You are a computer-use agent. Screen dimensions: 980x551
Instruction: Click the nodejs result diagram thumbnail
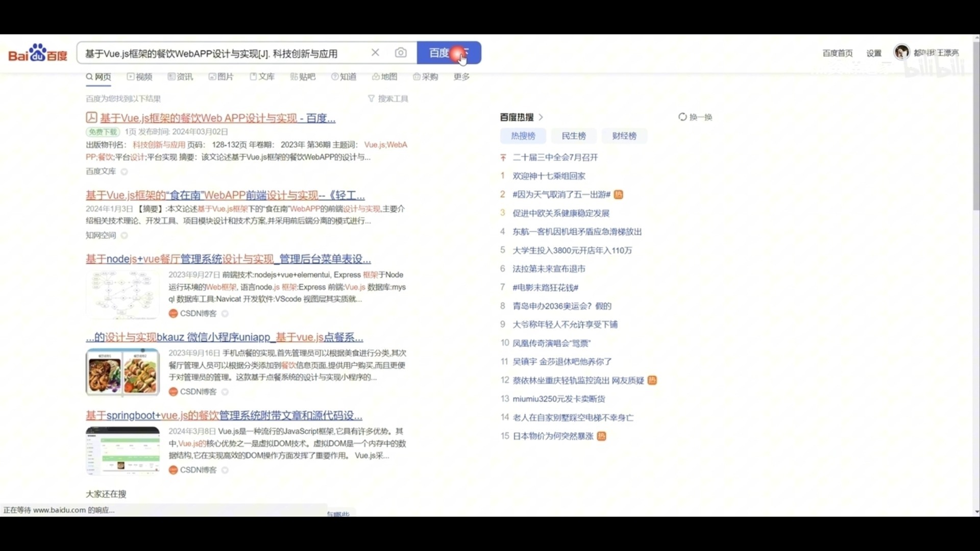pyautogui.click(x=122, y=294)
